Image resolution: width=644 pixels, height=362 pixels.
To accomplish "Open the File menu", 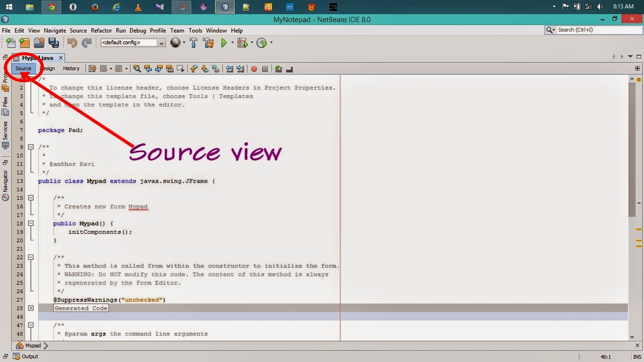I will point(6,30).
